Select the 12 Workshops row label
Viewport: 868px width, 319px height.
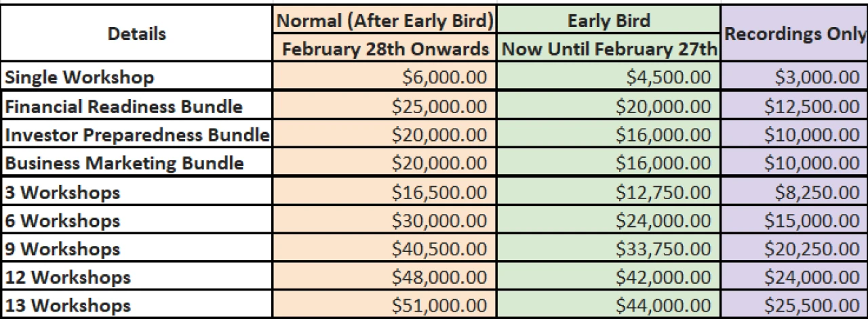[x=67, y=277]
